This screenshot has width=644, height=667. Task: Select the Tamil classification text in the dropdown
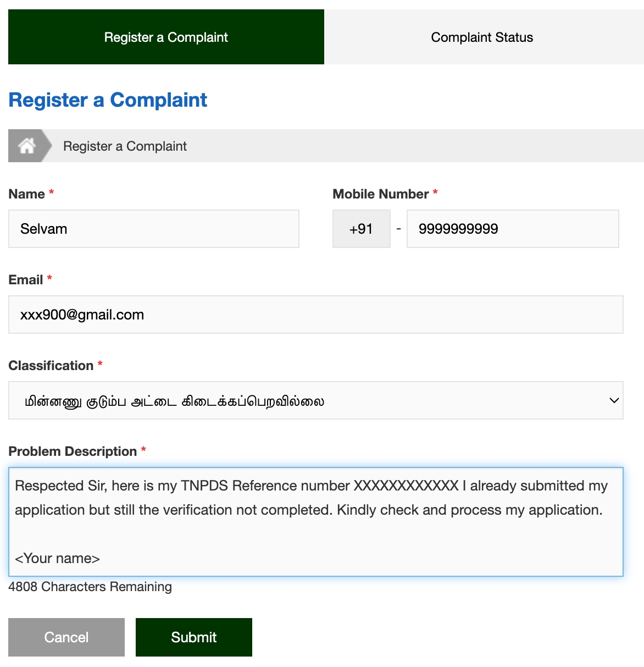pos(176,401)
